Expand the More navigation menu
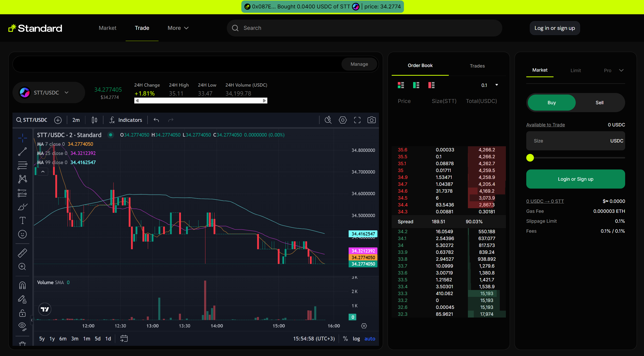The image size is (644, 356). tap(178, 28)
